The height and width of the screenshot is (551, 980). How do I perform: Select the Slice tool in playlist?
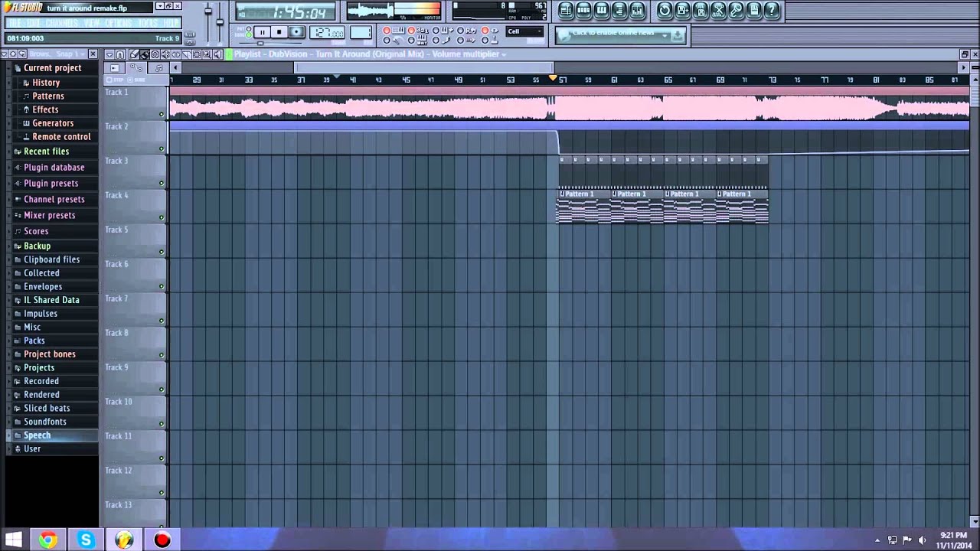[186, 54]
